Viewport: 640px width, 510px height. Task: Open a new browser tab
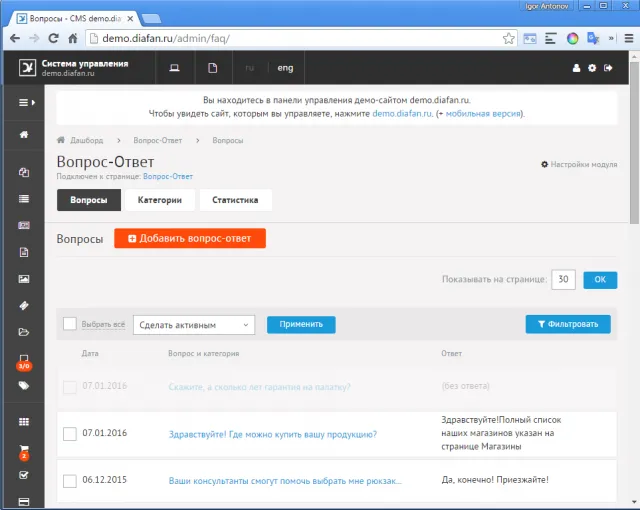[151, 19]
